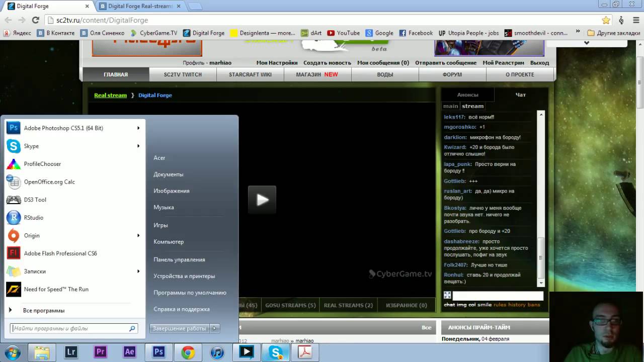
Task: Switch to Digital Forge Real-stream browser tab
Action: [x=139, y=6]
